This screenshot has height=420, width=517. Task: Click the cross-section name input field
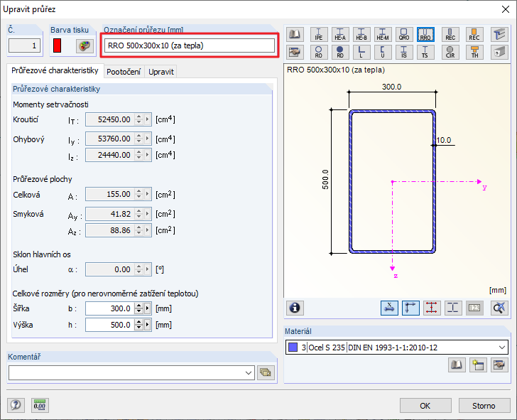[189, 45]
